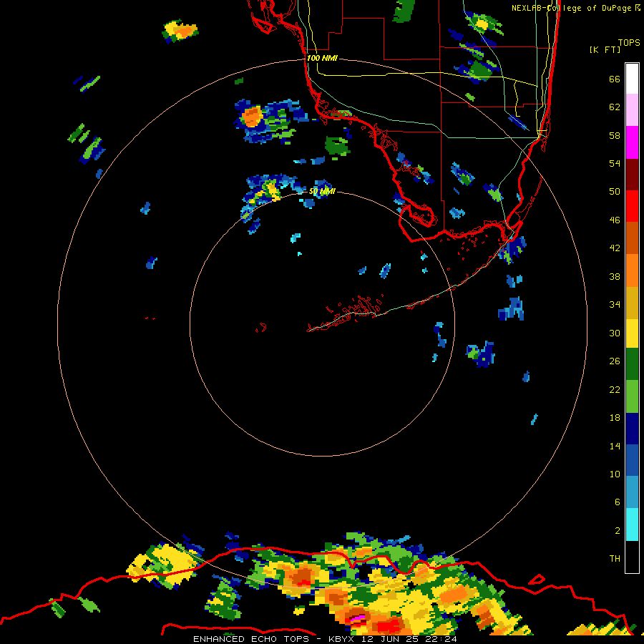Click the bright yellow legend swatch
Viewport: 644px width, 644px height.
tap(632, 333)
